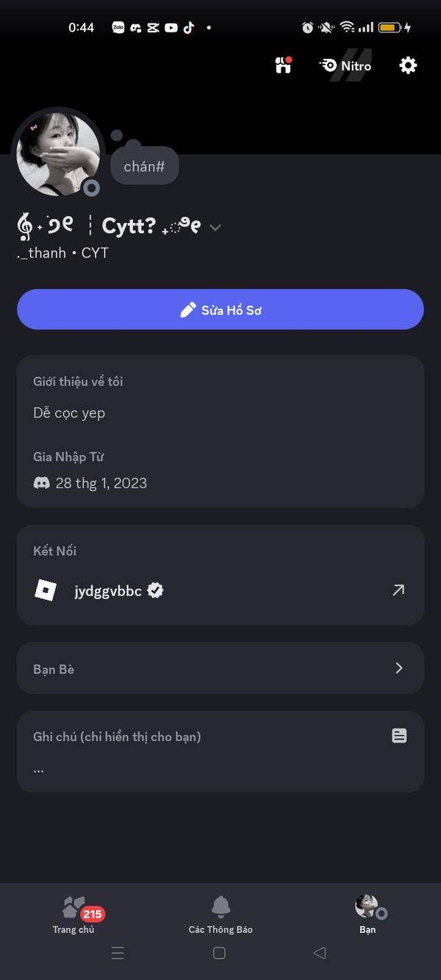The height and width of the screenshot is (980, 441).
Task: Tap the Android back navigation triangle
Action: point(319,953)
